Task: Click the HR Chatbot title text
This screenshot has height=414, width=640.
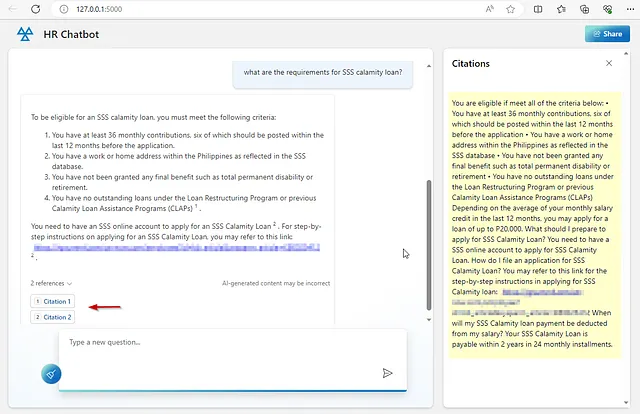Action: click(71, 34)
